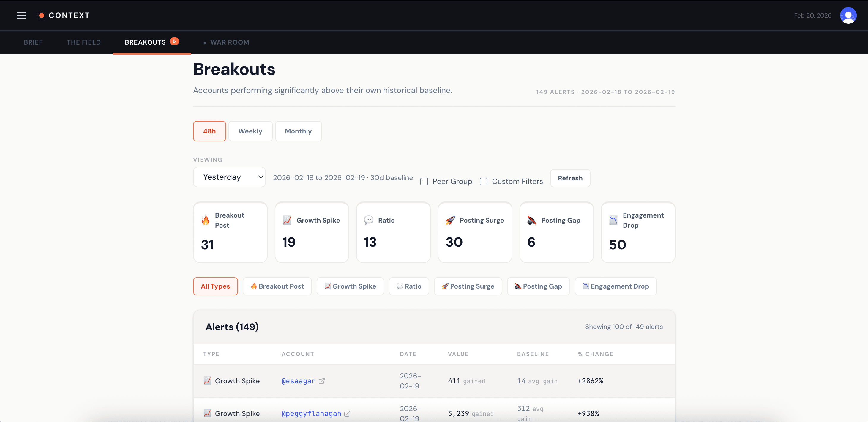Click the Engagement Drop declining chart icon

coord(613,220)
